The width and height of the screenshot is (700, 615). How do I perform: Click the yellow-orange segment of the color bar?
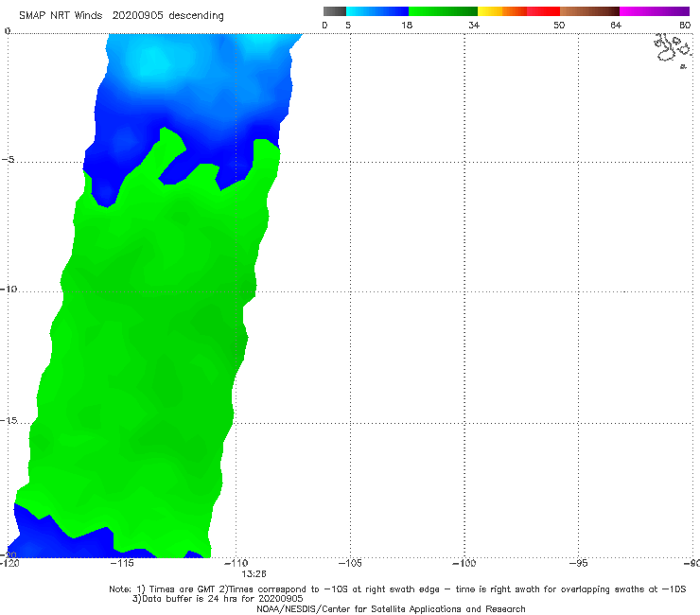[502, 11]
